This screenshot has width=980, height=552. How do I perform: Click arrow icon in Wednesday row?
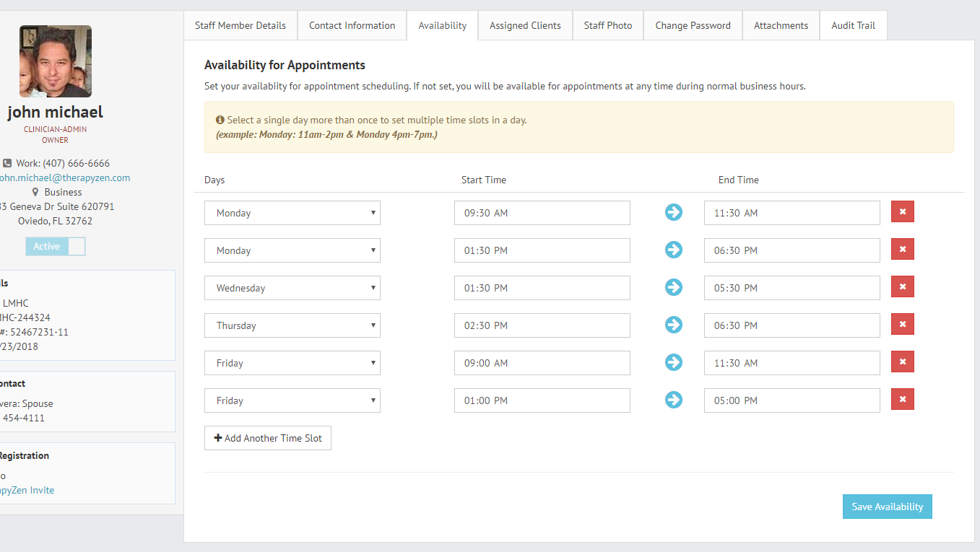[x=674, y=287]
